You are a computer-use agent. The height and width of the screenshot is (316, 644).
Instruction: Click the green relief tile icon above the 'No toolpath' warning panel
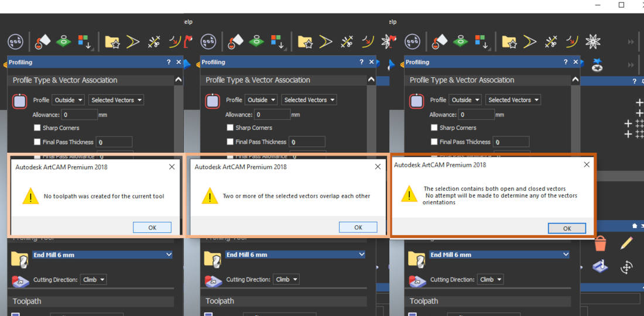[63, 40]
